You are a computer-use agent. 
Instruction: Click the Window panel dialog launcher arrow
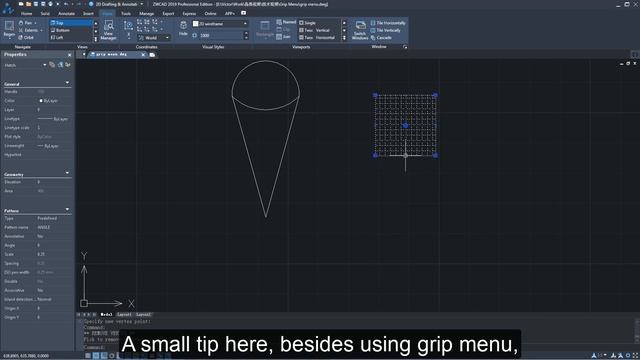(x=405, y=47)
